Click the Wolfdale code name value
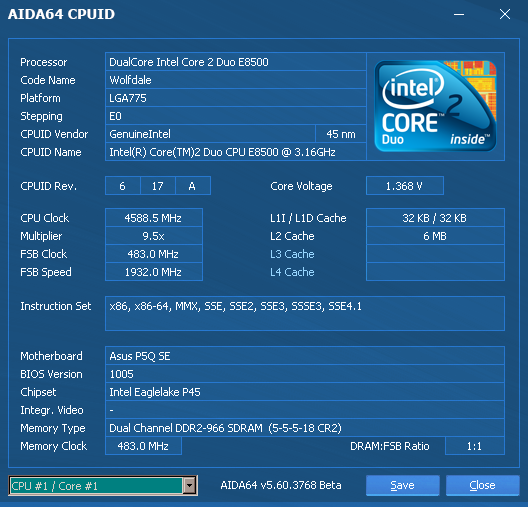Screen dimensions: 528x507 pos(236,80)
